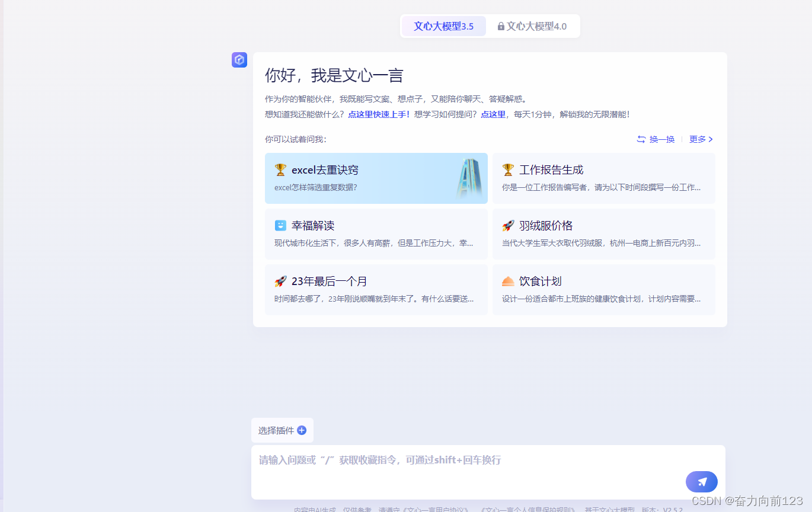Click the lock icon on 文心大模型4.0

click(501, 27)
